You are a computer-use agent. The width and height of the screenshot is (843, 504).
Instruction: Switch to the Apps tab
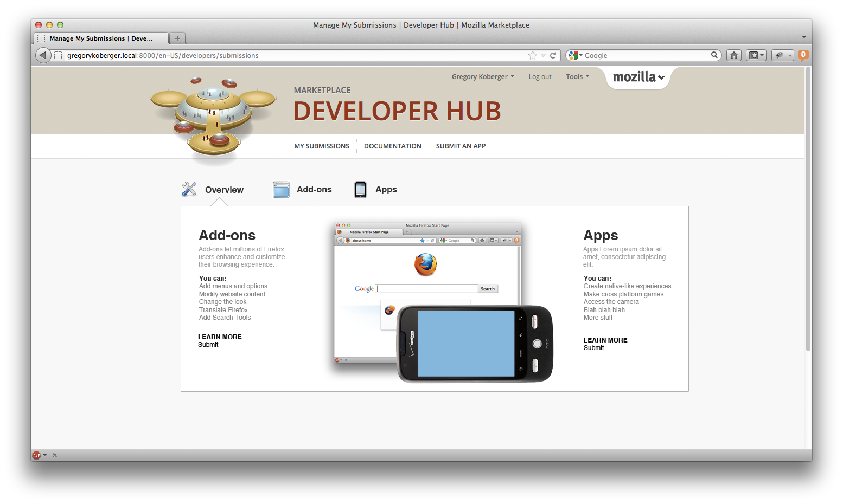coord(375,189)
